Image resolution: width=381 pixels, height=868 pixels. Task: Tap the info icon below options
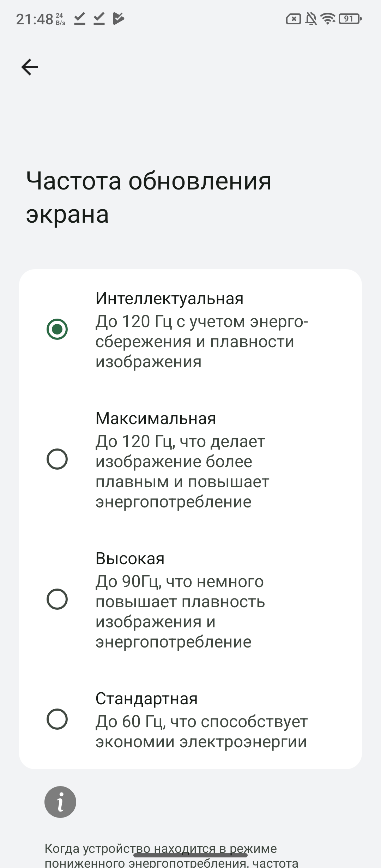60,802
